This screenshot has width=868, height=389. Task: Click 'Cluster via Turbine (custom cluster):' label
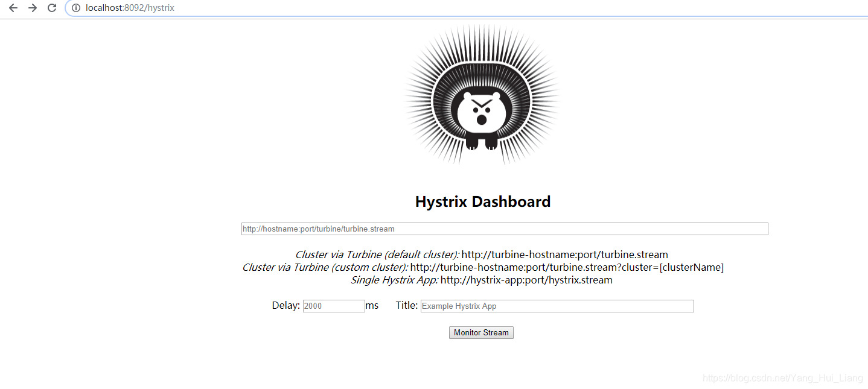point(325,267)
